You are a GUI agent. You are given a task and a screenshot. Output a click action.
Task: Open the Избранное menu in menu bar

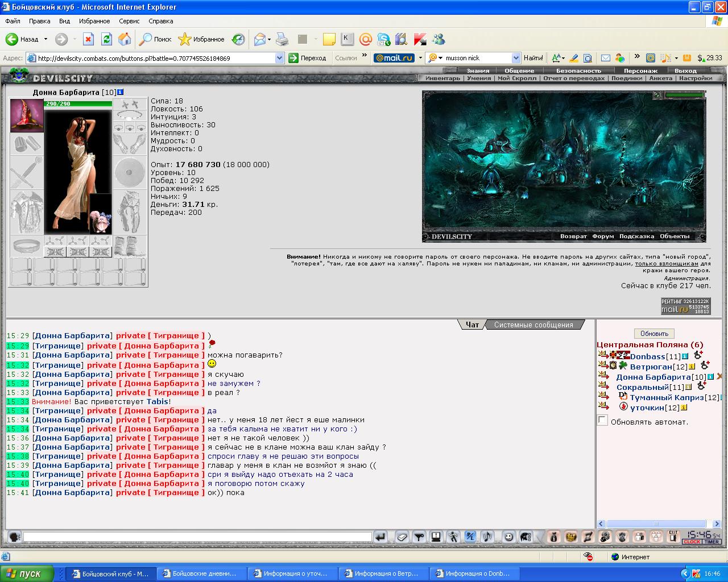pos(94,21)
